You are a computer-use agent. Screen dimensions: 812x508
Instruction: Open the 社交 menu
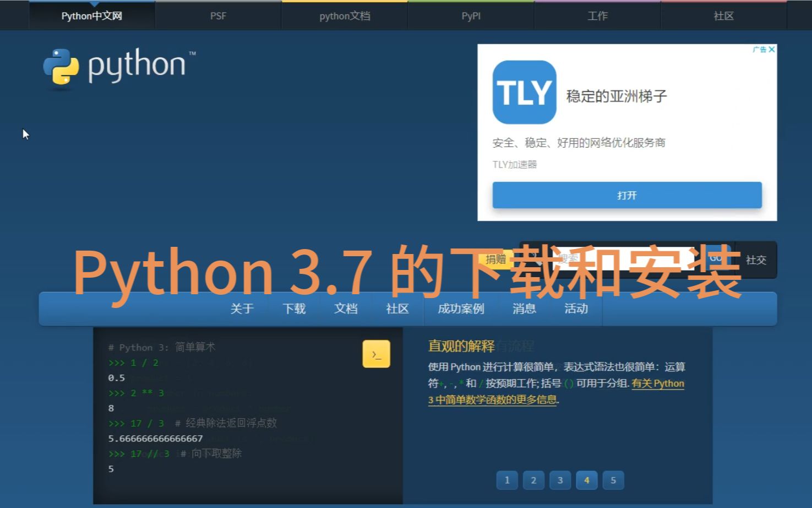point(756,260)
